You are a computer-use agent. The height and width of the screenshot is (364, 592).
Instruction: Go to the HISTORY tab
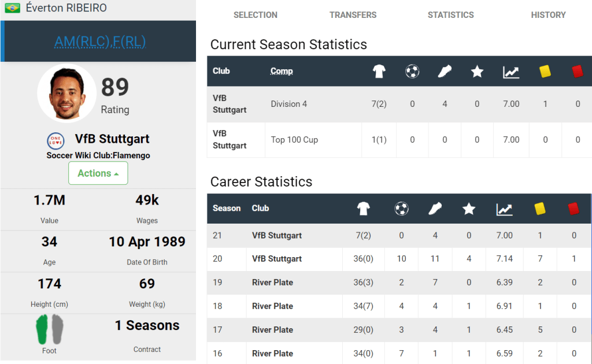(548, 15)
